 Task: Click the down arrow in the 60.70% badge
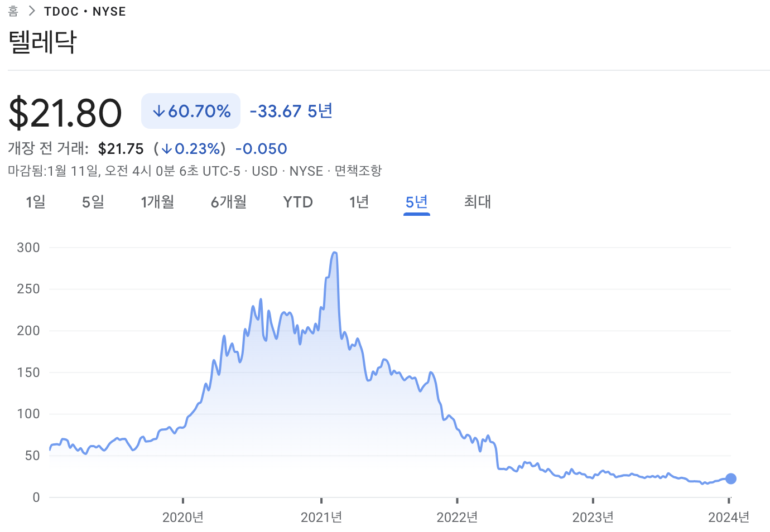[x=160, y=110]
